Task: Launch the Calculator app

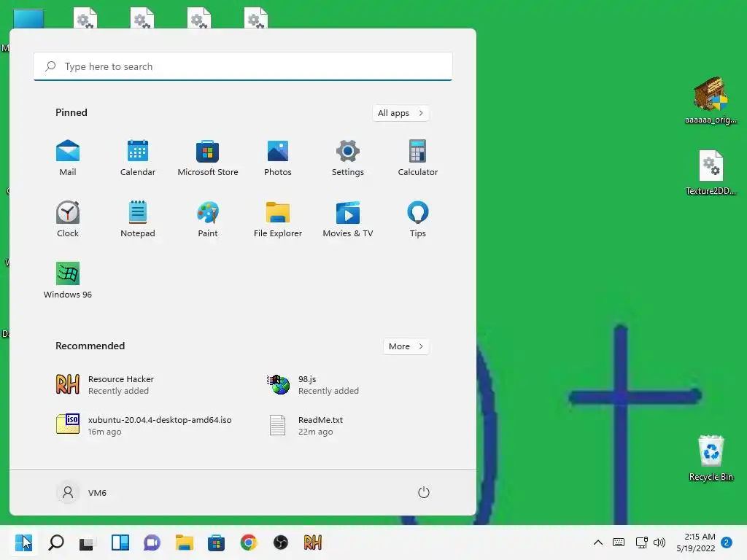Action: [x=418, y=158]
